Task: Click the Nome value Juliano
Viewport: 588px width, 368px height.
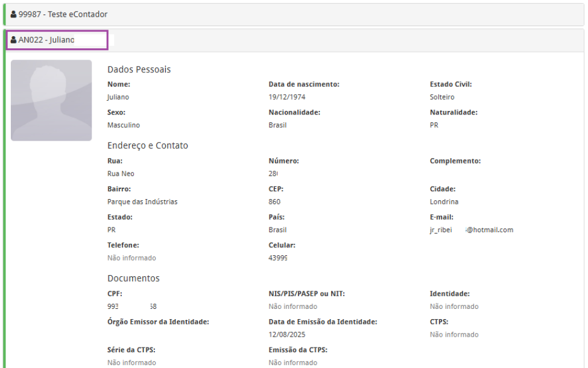Action: [x=118, y=97]
